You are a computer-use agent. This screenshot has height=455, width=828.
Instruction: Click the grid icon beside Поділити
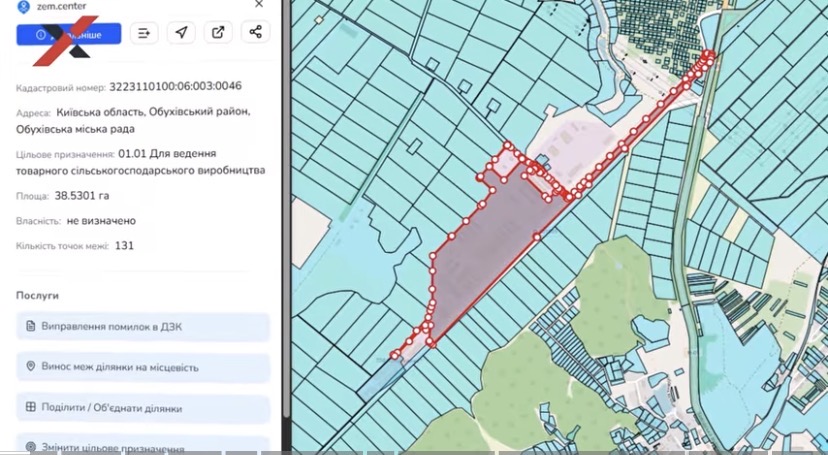(x=31, y=406)
